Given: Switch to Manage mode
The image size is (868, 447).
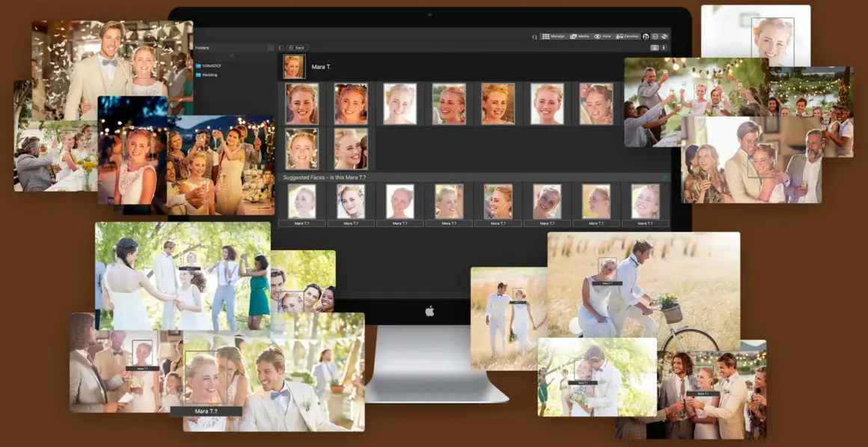Looking at the screenshot, I should (553, 36).
